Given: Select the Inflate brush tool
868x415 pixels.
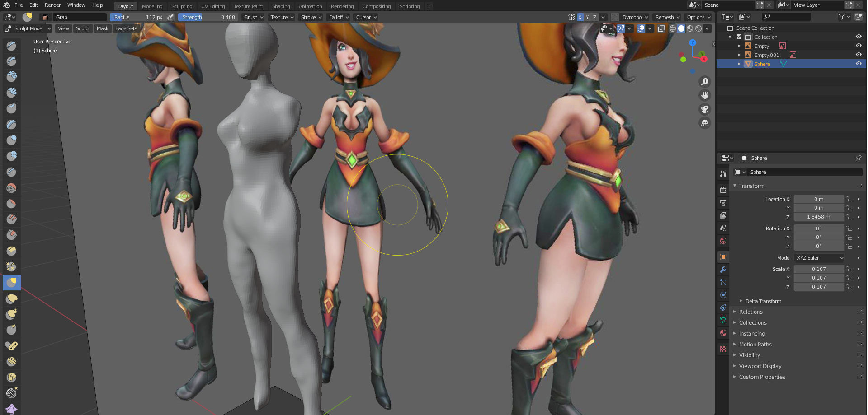Looking at the screenshot, I should click(11, 140).
